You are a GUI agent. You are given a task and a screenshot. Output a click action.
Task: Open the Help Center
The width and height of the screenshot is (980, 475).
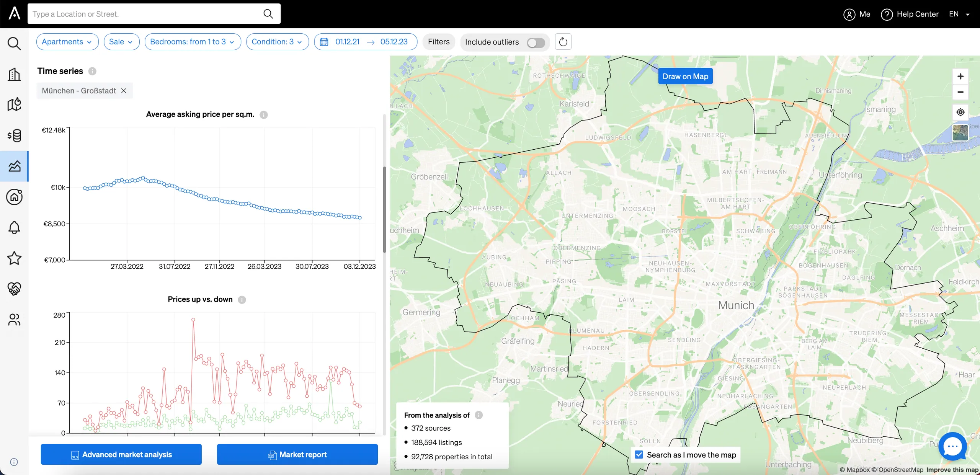pos(910,14)
